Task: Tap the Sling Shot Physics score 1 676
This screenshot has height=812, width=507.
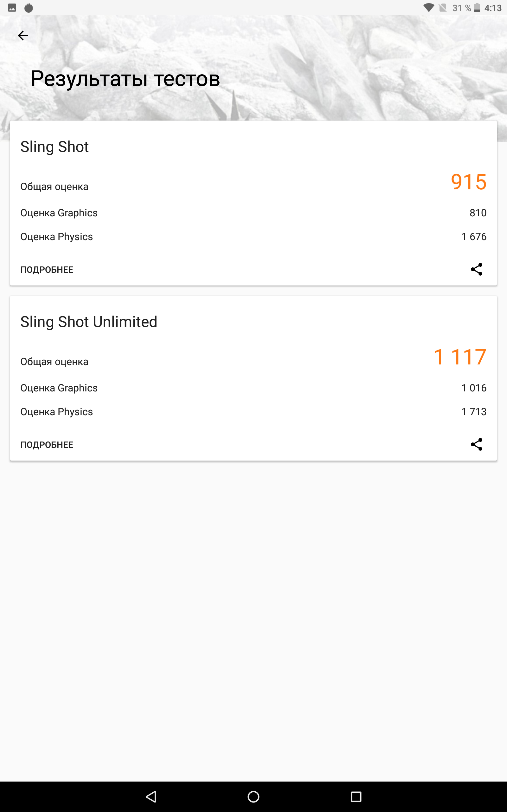Action: point(473,237)
